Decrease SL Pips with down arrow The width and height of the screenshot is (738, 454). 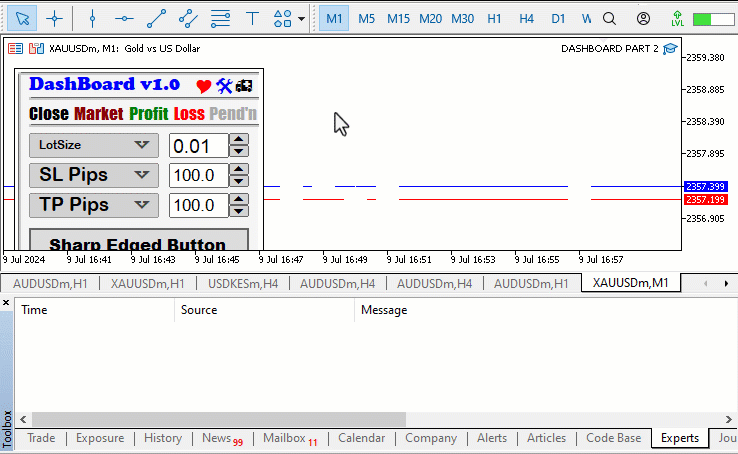pos(239,182)
